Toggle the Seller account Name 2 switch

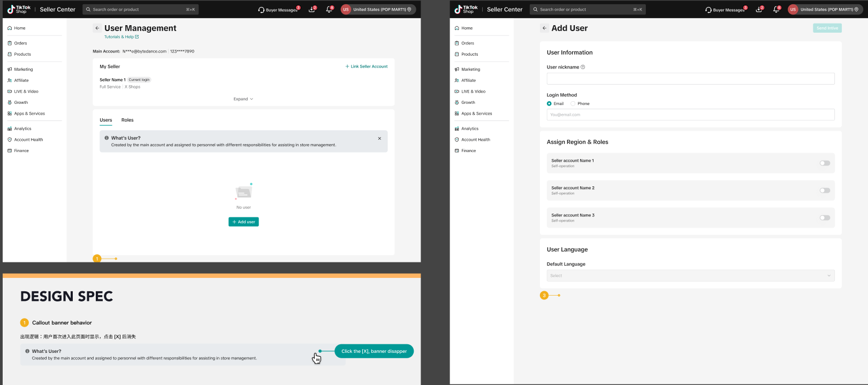coord(825,191)
